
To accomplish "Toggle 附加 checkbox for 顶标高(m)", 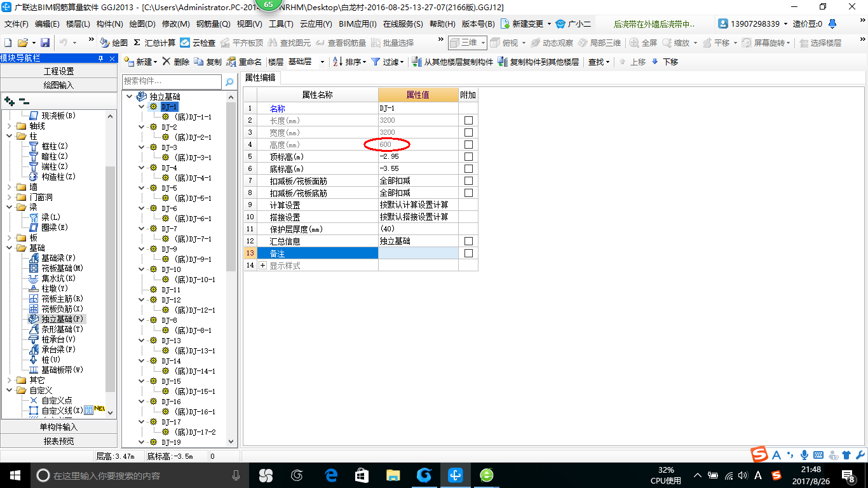I will click(468, 157).
